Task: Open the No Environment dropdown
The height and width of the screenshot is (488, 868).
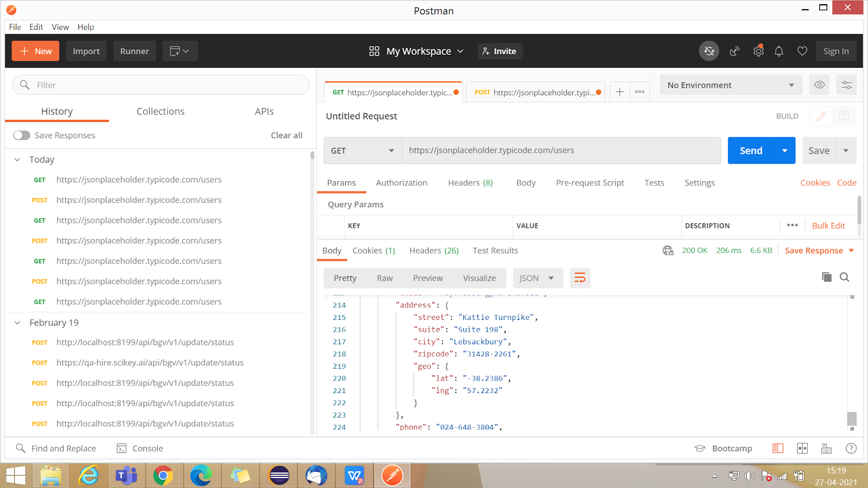Action: [x=731, y=85]
